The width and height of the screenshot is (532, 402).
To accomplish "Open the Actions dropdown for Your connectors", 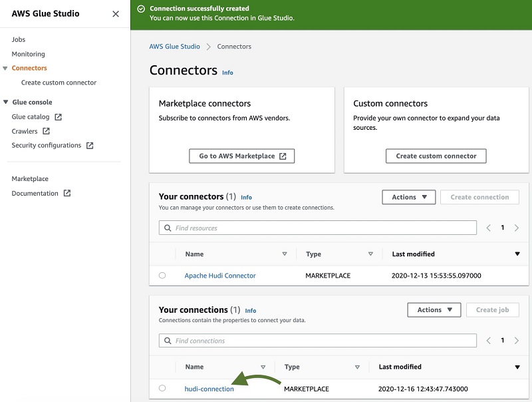I will pos(409,197).
